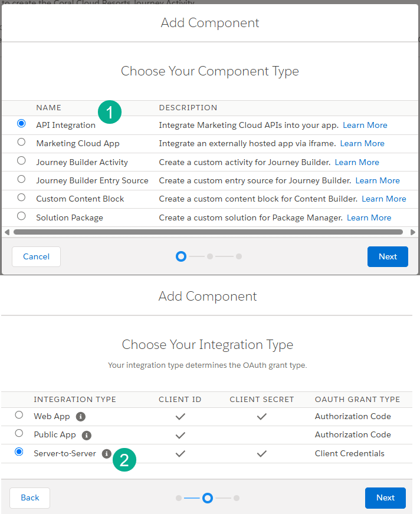Select the Public App integration type
Image resolution: width=420 pixels, height=514 pixels.
(19, 433)
